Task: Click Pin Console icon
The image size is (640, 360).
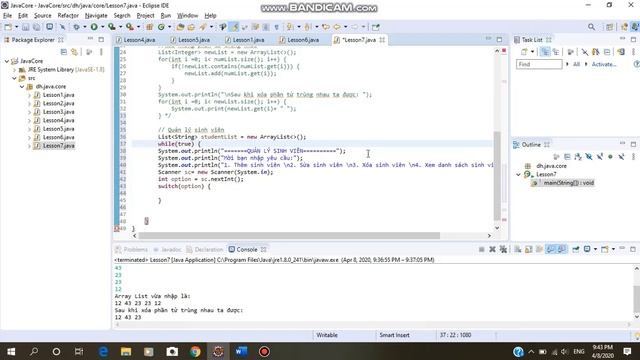Action: tap(576, 249)
